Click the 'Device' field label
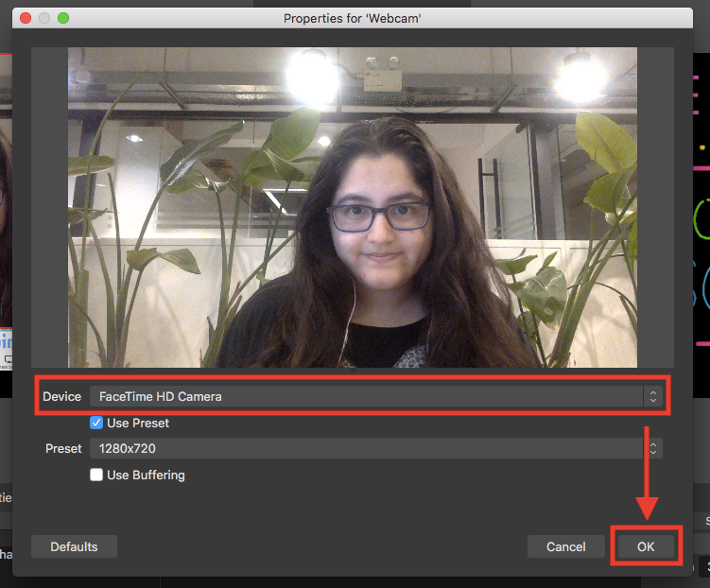This screenshot has height=588, width=710. pyautogui.click(x=62, y=397)
